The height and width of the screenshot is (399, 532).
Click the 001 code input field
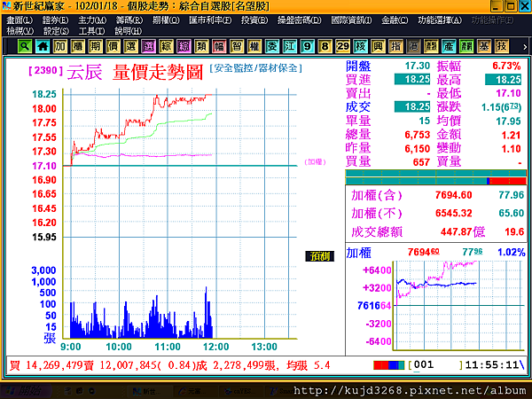(436, 365)
